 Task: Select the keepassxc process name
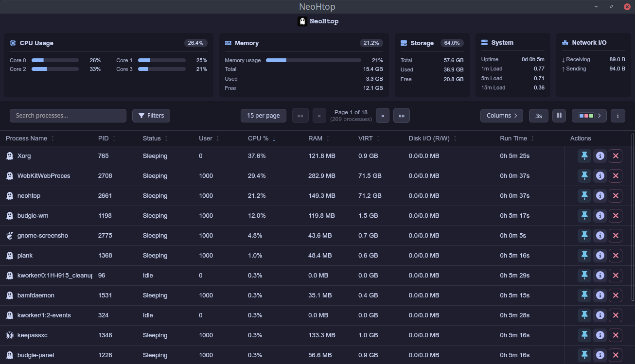tap(33, 335)
